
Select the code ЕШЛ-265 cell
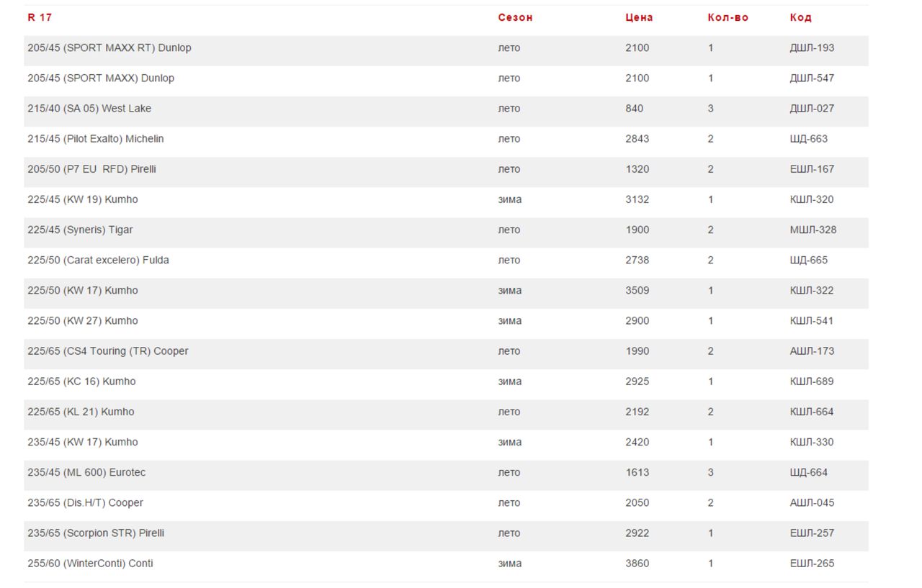point(812,564)
